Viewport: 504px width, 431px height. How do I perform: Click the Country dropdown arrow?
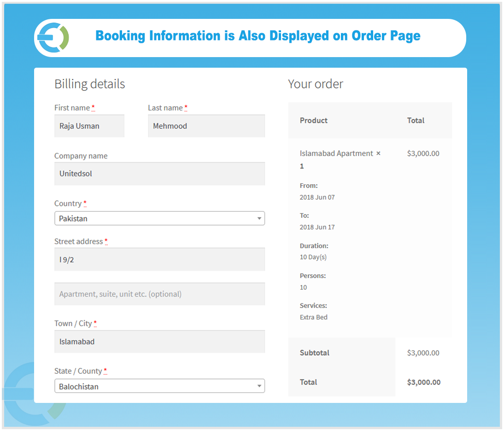[x=259, y=218]
